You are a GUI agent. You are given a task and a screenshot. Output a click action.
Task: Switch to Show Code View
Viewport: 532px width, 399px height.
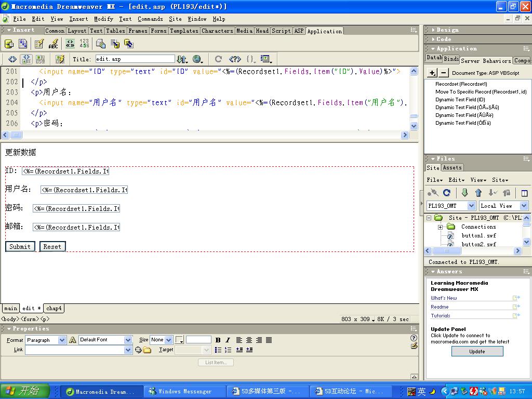tap(12, 59)
